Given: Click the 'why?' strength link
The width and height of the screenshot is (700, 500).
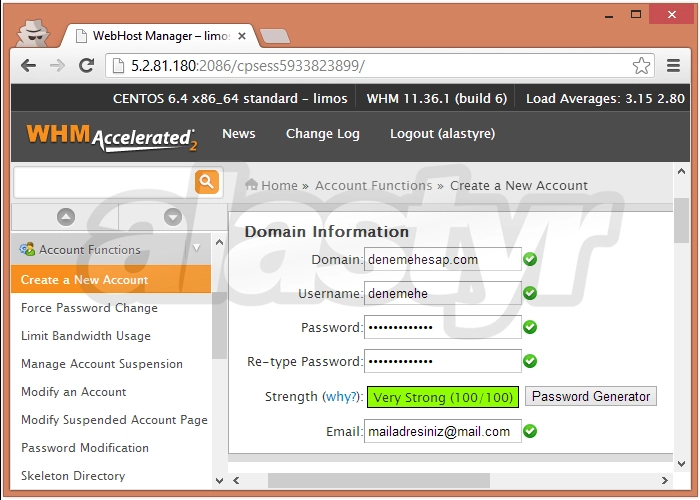Looking at the screenshot, I should pyautogui.click(x=341, y=396).
